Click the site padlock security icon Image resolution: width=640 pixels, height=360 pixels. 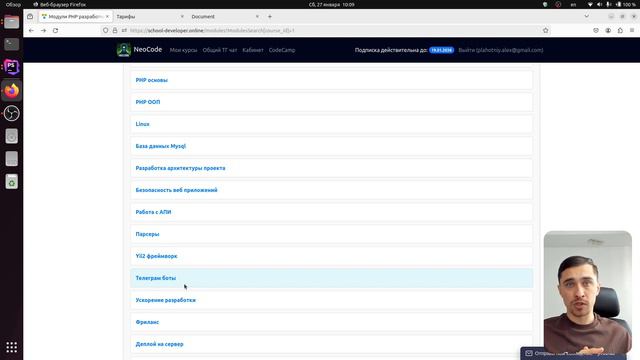click(115, 30)
